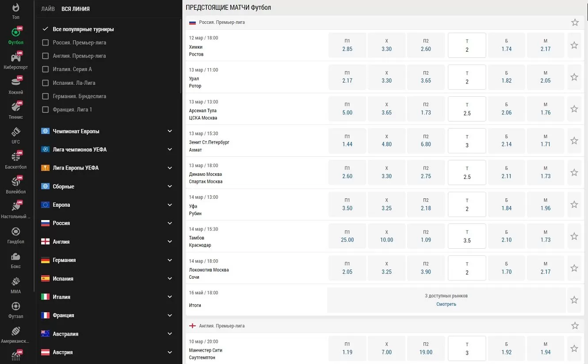Screen dimensions: 588x364
Task: Bet on П1 odds 1.44 for Зенит
Action: (x=347, y=141)
